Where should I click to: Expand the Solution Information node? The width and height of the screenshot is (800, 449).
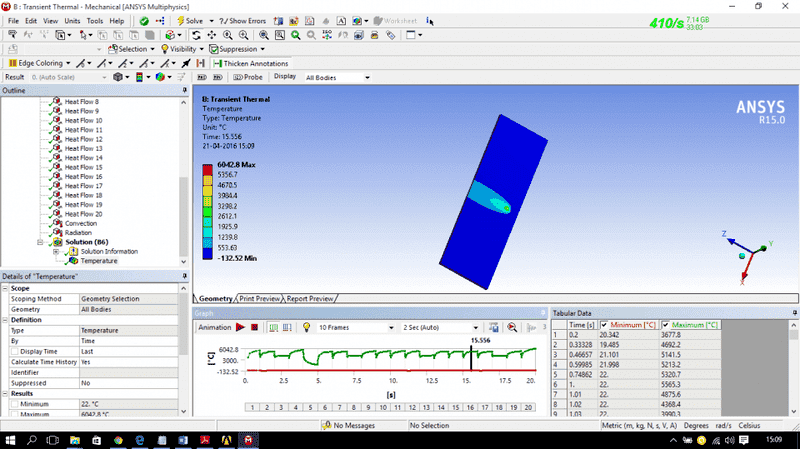click(56, 251)
